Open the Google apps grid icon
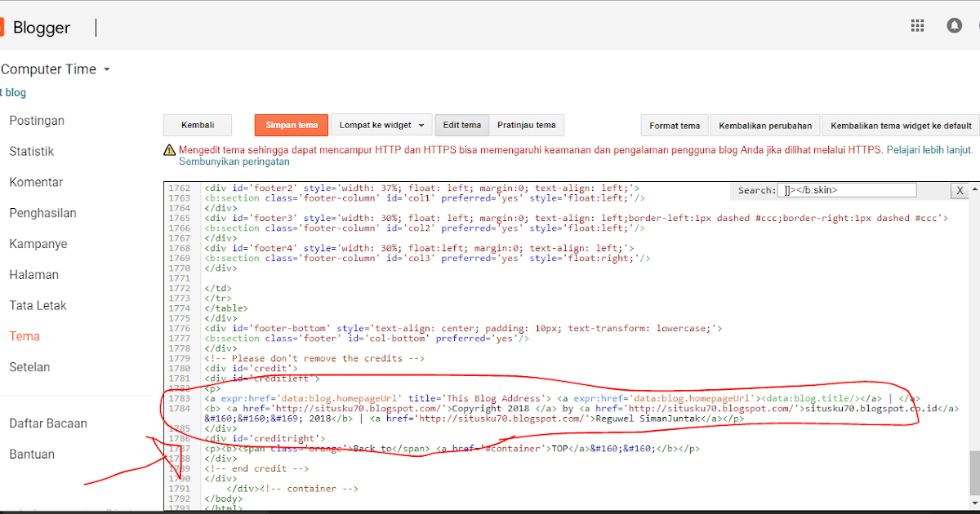The width and height of the screenshot is (980, 514). pos(917,25)
